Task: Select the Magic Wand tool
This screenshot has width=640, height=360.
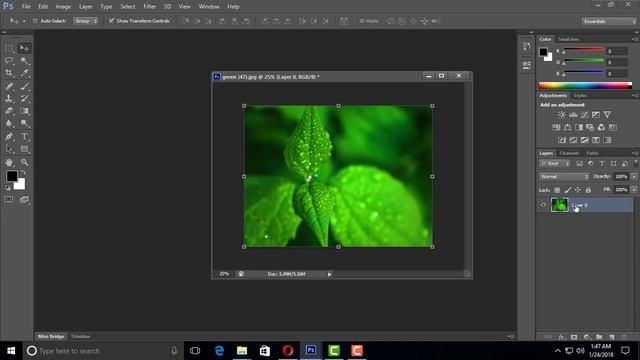Action: coord(24,60)
